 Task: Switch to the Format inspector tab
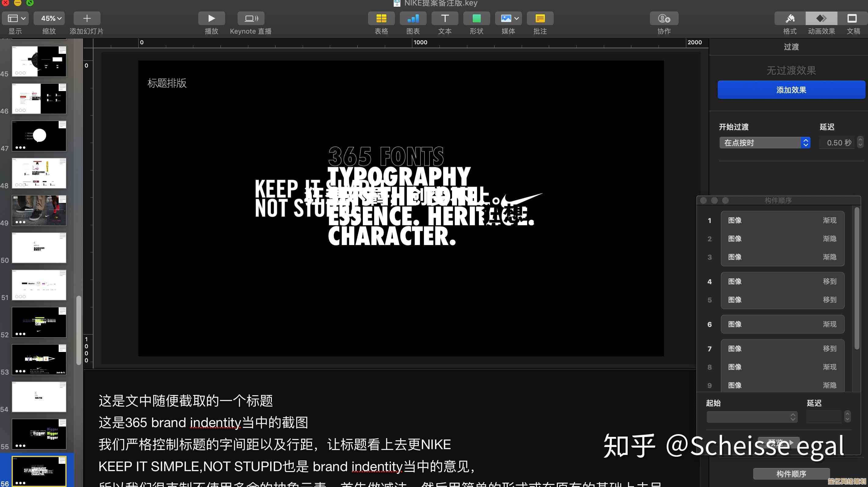(x=790, y=18)
